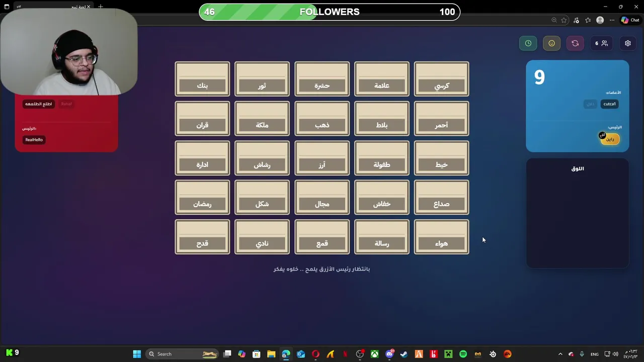644x362 pixels.
Task: Switch ENG keyboard language indicator
Action: click(595, 354)
